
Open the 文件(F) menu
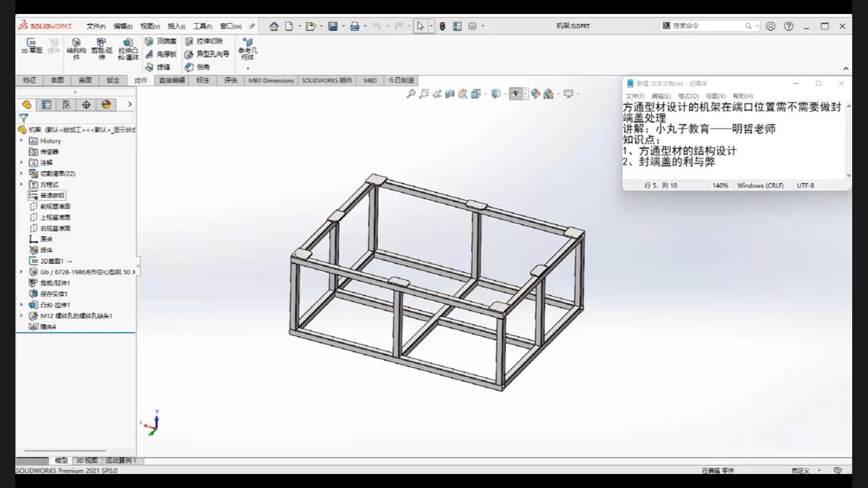point(96,26)
